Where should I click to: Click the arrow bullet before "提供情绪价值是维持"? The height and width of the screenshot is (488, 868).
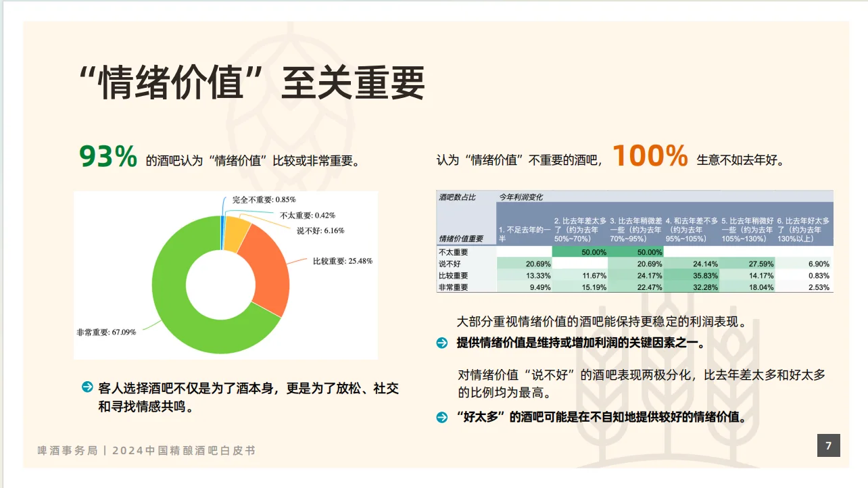pos(442,343)
